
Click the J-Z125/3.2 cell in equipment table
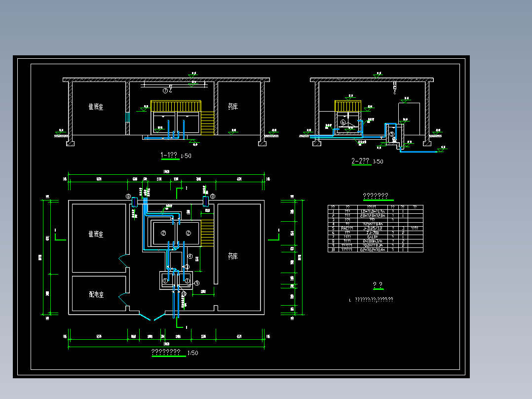coord(373,229)
